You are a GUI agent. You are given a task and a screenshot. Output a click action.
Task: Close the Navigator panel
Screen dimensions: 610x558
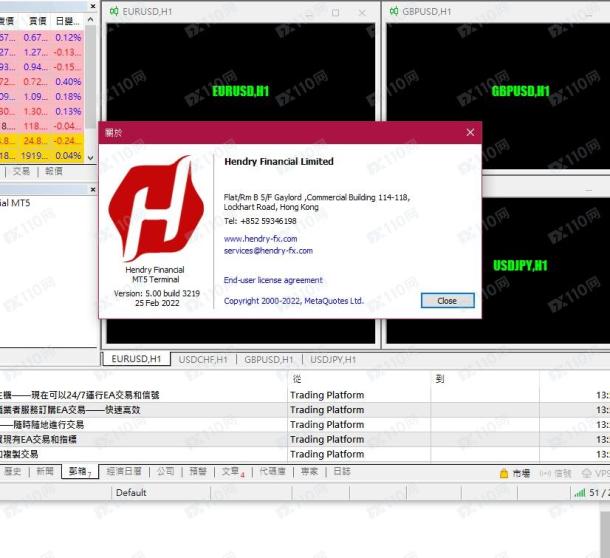(x=93, y=190)
